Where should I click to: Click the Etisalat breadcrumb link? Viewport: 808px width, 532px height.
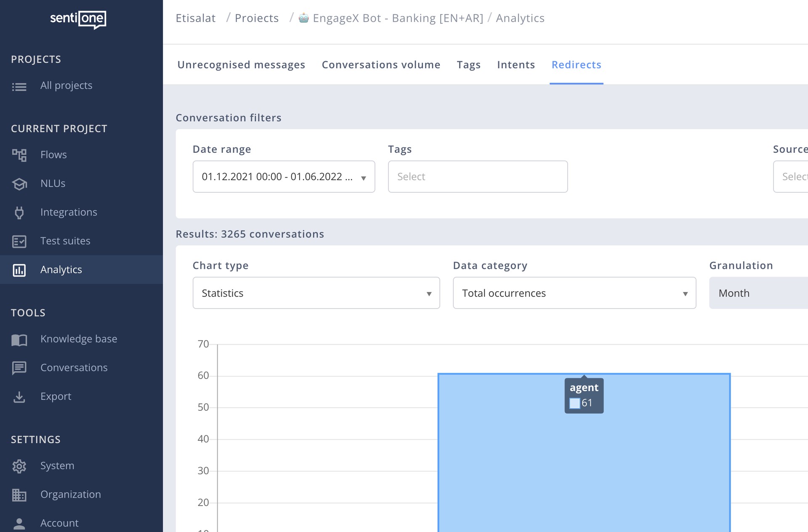click(x=196, y=18)
